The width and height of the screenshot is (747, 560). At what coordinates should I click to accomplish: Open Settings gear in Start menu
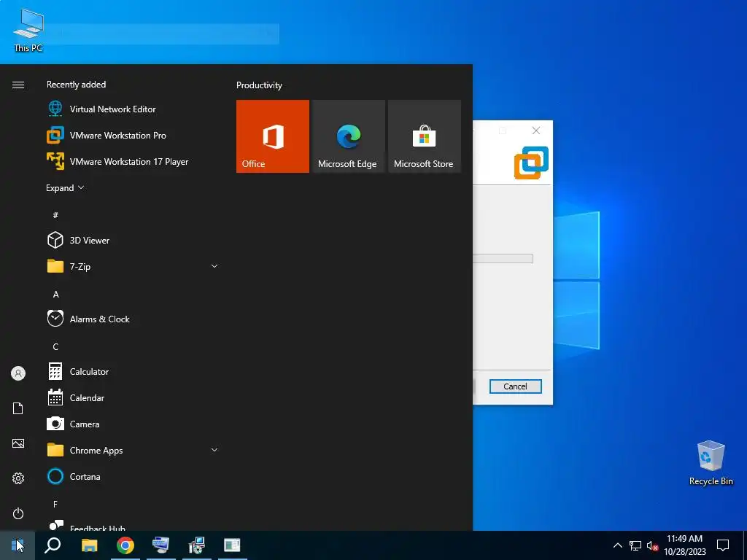(18, 478)
